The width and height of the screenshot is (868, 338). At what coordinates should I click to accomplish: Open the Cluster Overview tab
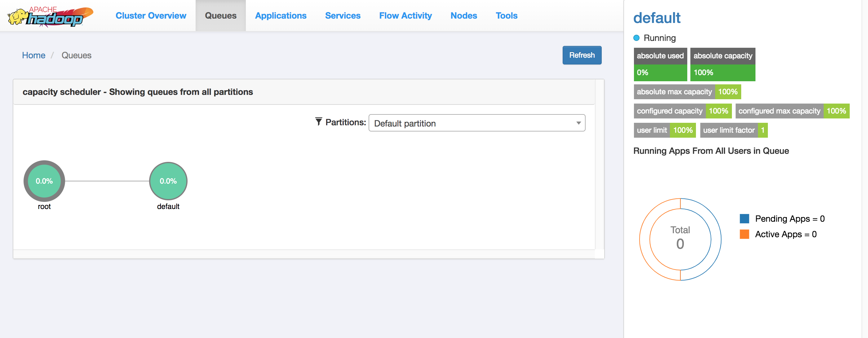tap(151, 16)
